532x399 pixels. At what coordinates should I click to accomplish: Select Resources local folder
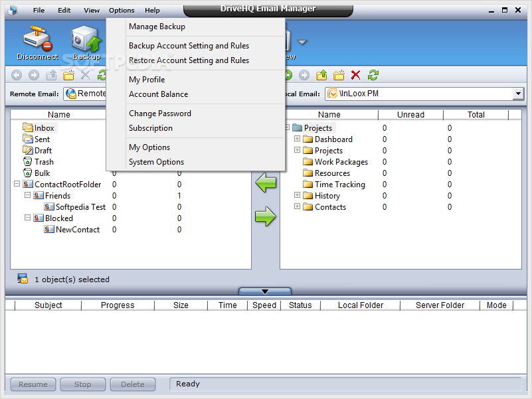pos(332,173)
